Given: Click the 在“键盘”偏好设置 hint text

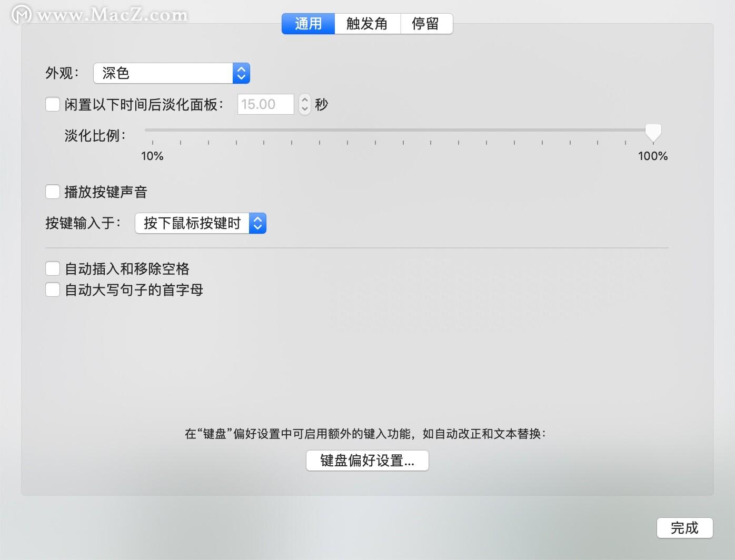Looking at the screenshot, I should coord(365,434).
